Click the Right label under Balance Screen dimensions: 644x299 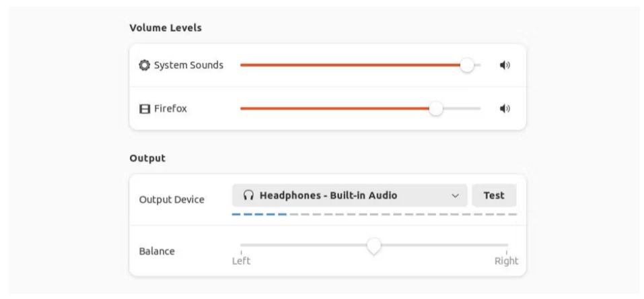(506, 261)
